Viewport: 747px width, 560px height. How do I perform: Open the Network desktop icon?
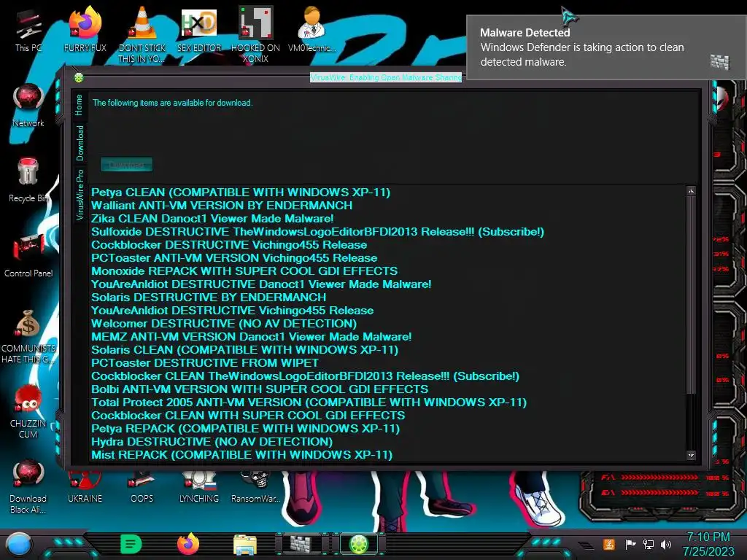point(28,106)
